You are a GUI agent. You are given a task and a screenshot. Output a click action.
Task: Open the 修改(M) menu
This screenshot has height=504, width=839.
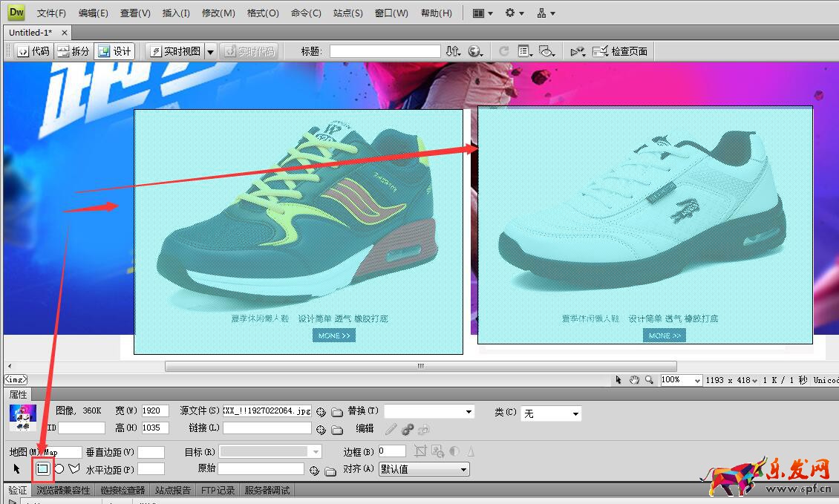pos(218,13)
